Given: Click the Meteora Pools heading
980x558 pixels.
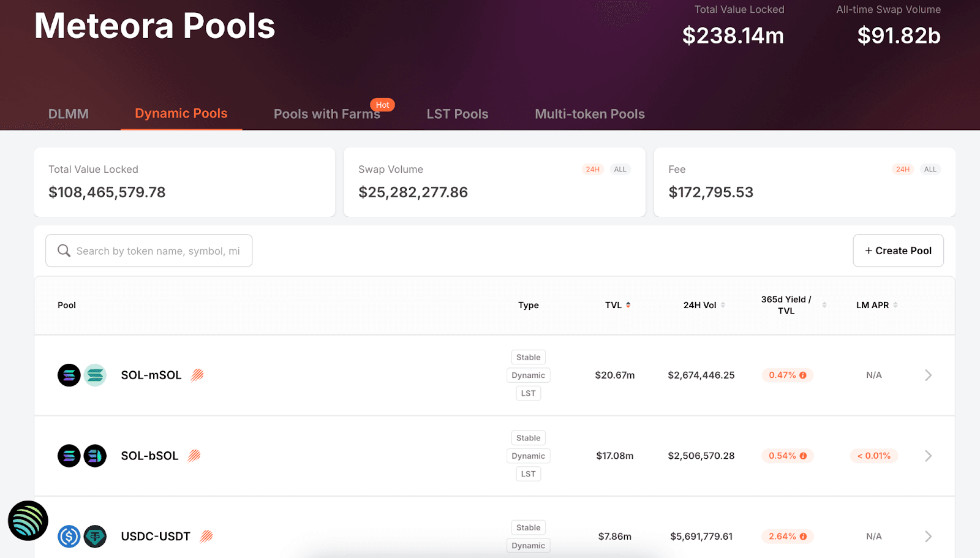Looking at the screenshot, I should click(x=155, y=26).
